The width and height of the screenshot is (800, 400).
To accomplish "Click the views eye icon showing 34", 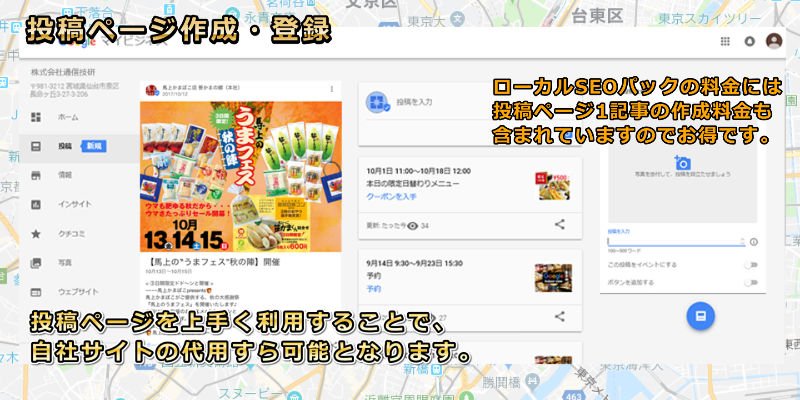I will point(412,226).
